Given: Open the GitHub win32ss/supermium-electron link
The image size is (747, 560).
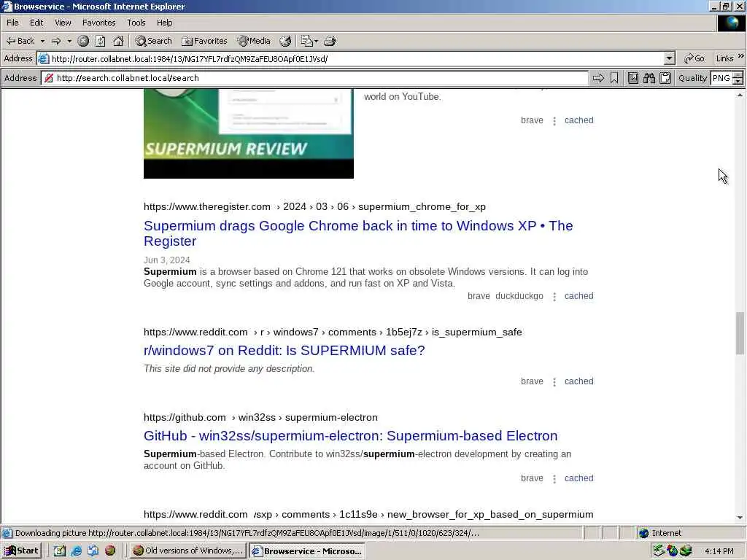Looking at the screenshot, I should pos(351,436).
